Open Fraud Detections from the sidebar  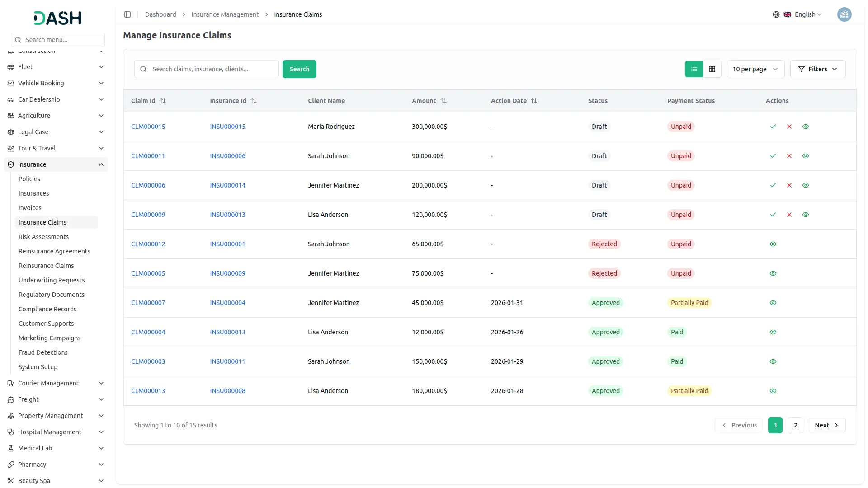tap(43, 352)
